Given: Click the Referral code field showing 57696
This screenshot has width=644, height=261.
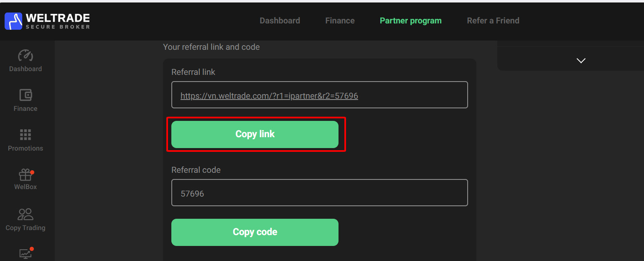Looking at the screenshot, I should [x=319, y=193].
